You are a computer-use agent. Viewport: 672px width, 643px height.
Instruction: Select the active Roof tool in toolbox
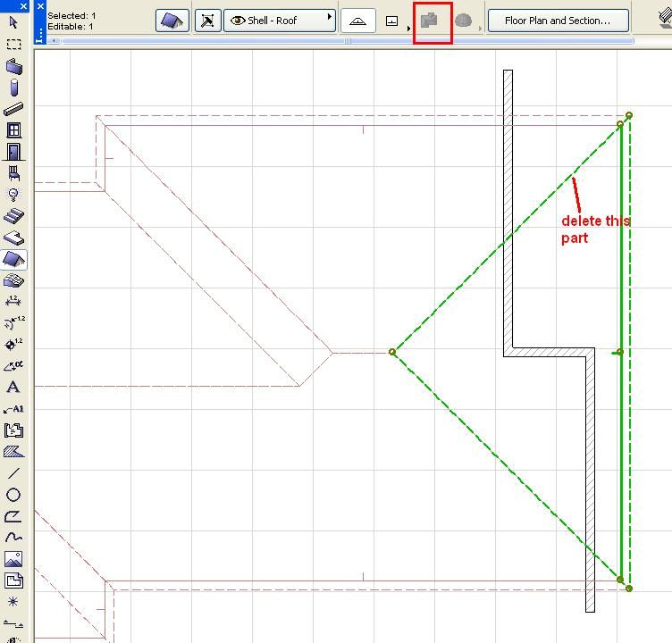pyautogui.click(x=13, y=260)
